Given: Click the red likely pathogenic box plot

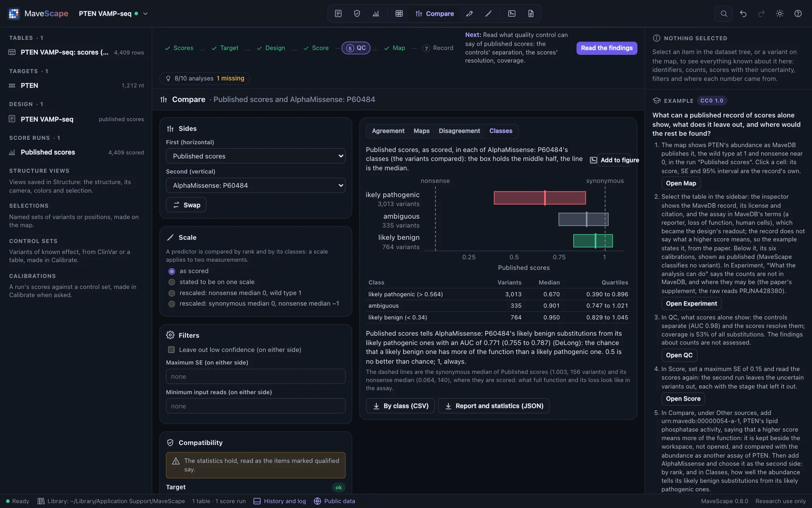Looking at the screenshot, I should point(540,198).
